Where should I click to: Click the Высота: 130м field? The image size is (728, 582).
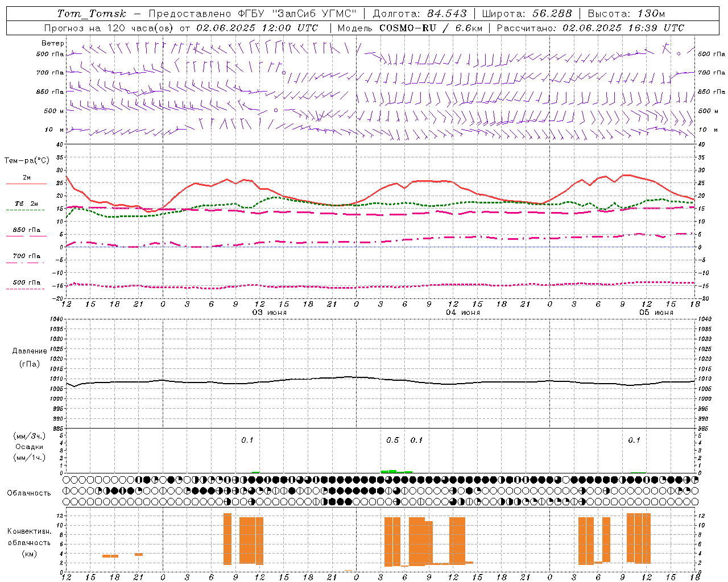coord(626,14)
